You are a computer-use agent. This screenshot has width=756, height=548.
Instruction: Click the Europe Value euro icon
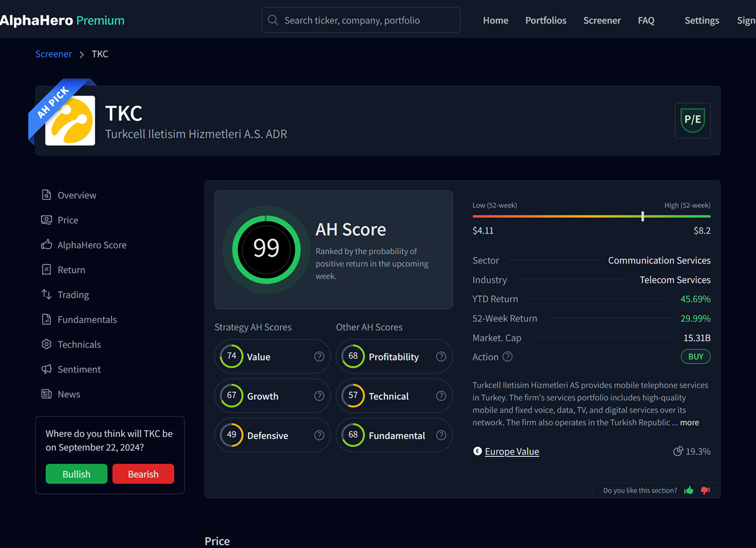pyautogui.click(x=477, y=451)
